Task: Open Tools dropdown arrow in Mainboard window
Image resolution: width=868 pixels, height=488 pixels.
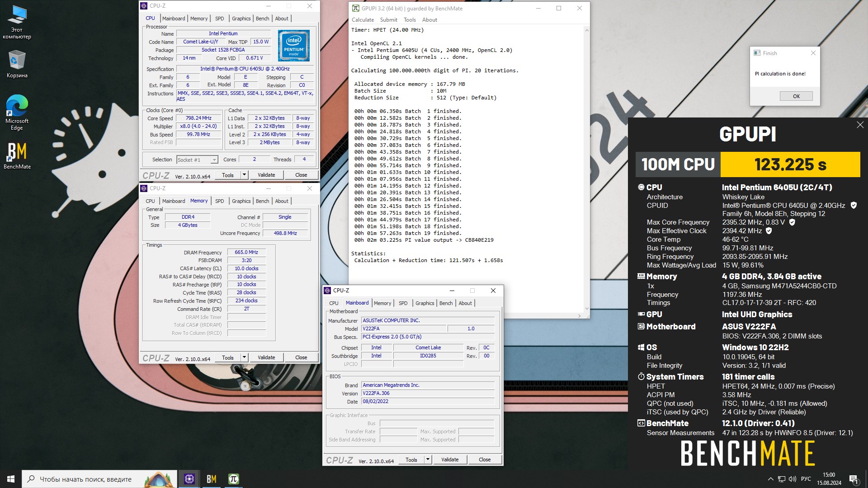Action: [428, 460]
